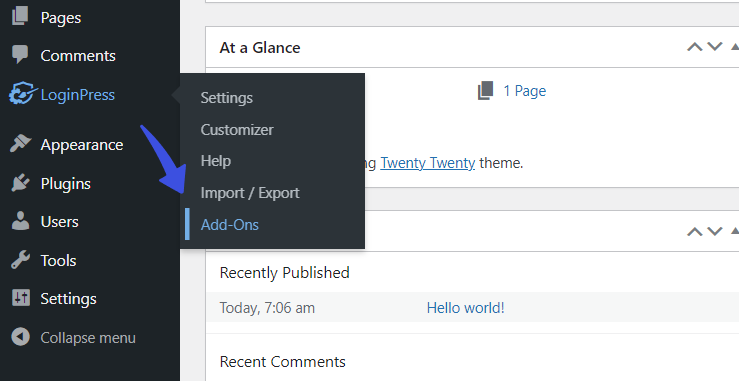Choose Customizer in the LoginPress submenu

click(237, 130)
